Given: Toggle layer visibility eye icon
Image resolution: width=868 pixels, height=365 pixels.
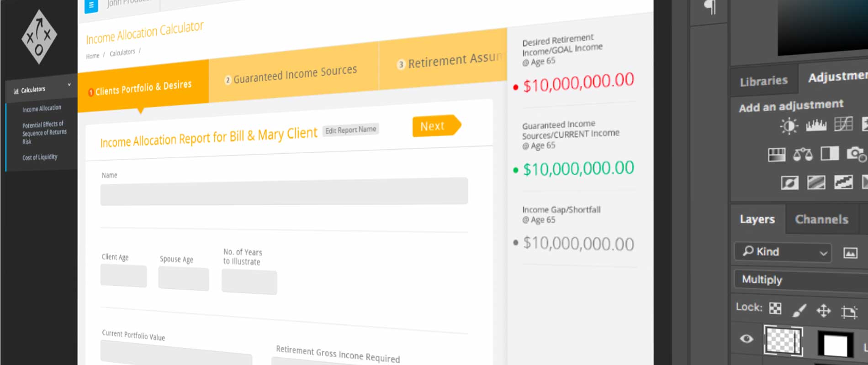Looking at the screenshot, I should (x=746, y=339).
